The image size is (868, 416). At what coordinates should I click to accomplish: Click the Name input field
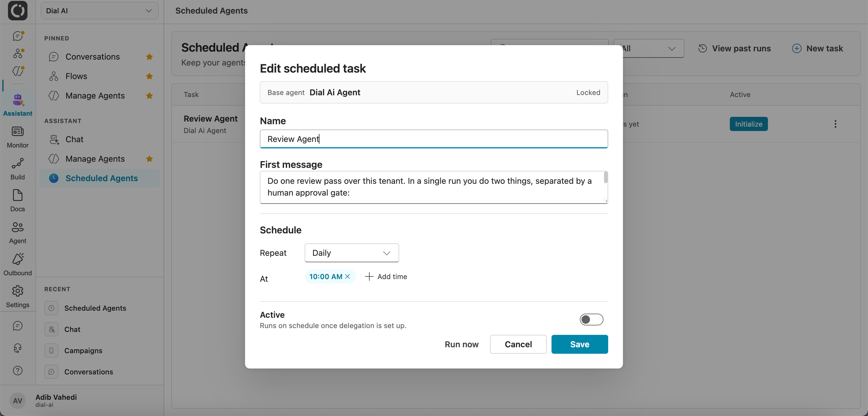point(434,139)
